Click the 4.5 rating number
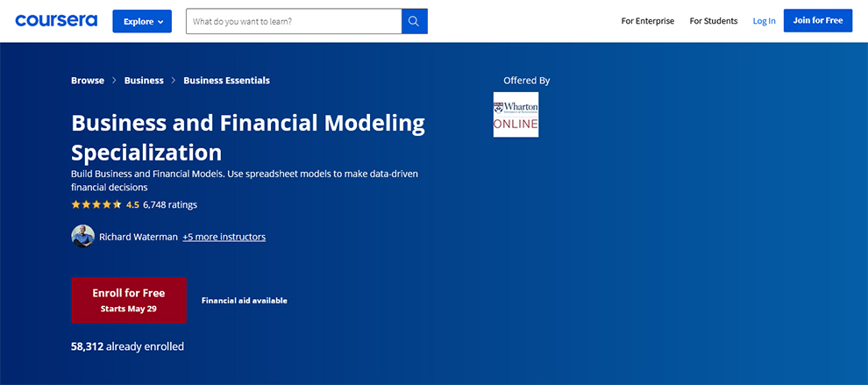This screenshot has width=868, height=385. point(133,204)
